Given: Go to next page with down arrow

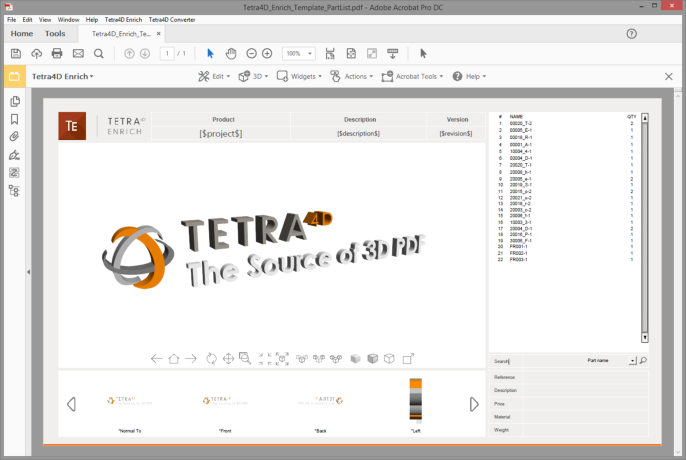Looking at the screenshot, I should tap(145, 53).
